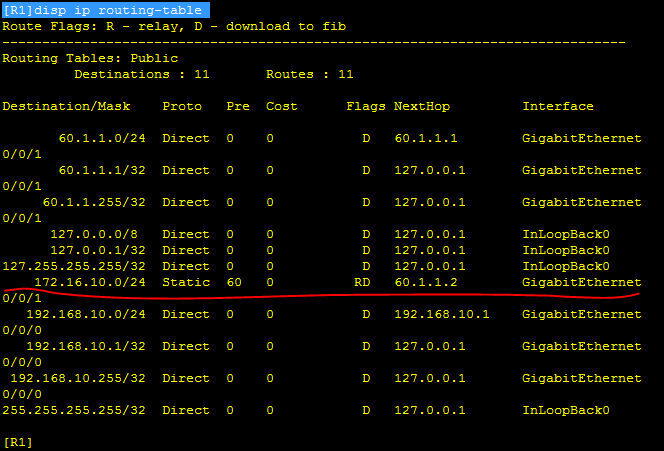664x451 pixels.
Task: Click the 'Static' protocol entry
Action: (186, 282)
